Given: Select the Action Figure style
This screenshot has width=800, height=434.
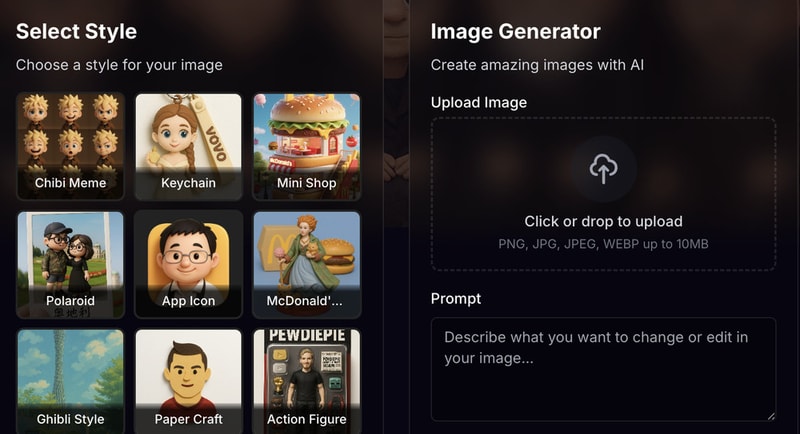Looking at the screenshot, I should pos(307,381).
